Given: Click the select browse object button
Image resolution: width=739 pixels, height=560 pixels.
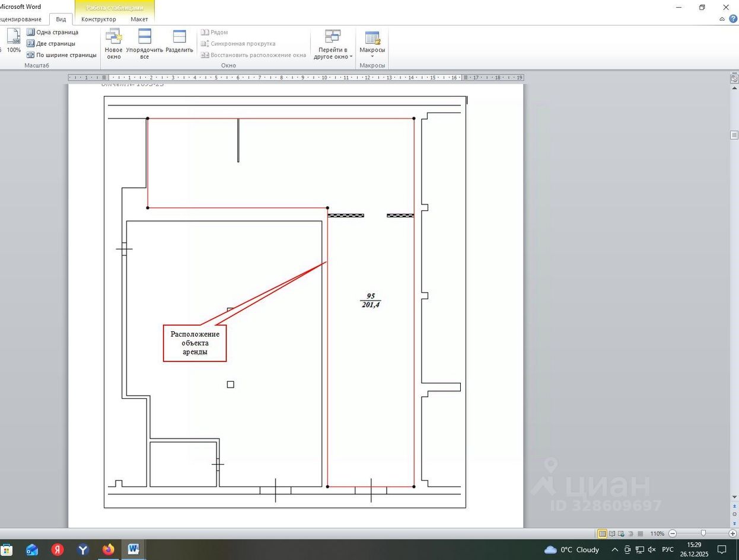Looking at the screenshot, I should coord(734,514).
